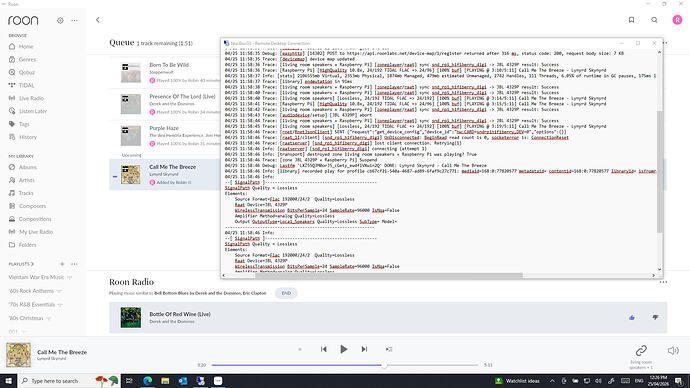Skip to next track

(x=364, y=349)
